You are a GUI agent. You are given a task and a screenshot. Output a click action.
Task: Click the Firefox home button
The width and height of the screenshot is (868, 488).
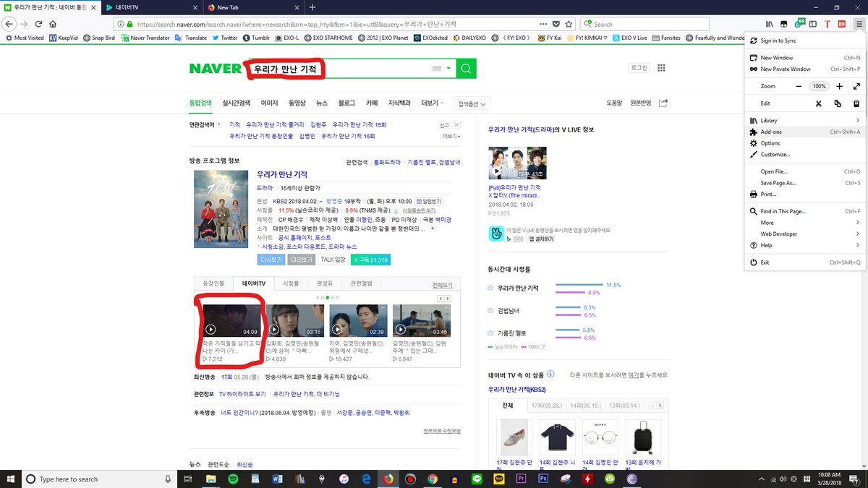coord(54,24)
